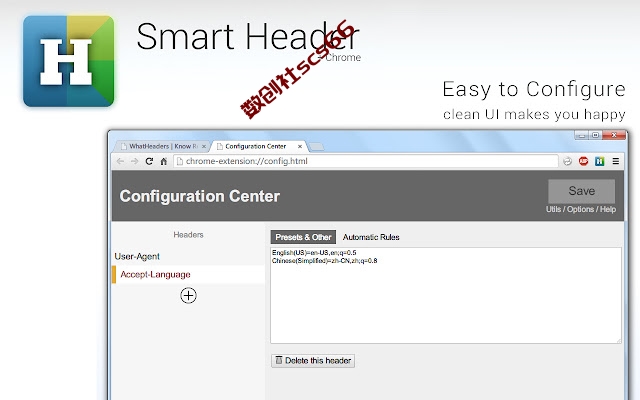Viewport: 640px width, 400px height.
Task: Maximize the browser window
Action: click(595, 135)
